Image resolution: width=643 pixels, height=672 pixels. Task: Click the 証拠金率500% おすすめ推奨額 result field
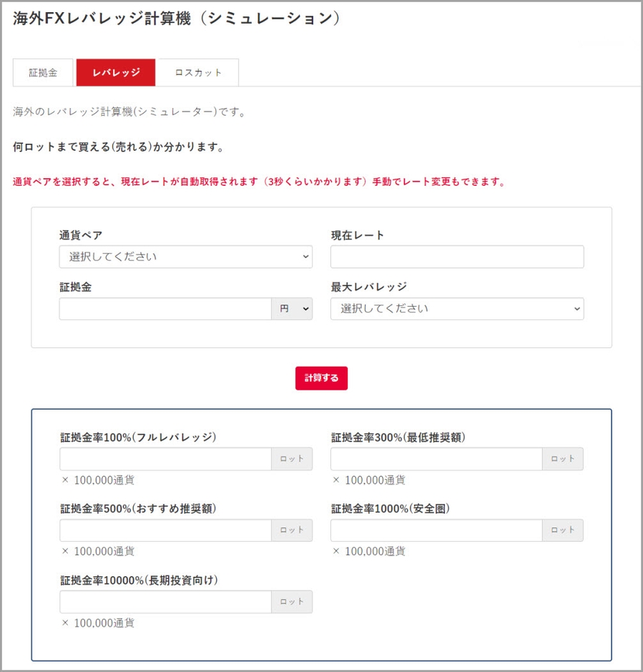click(x=165, y=530)
